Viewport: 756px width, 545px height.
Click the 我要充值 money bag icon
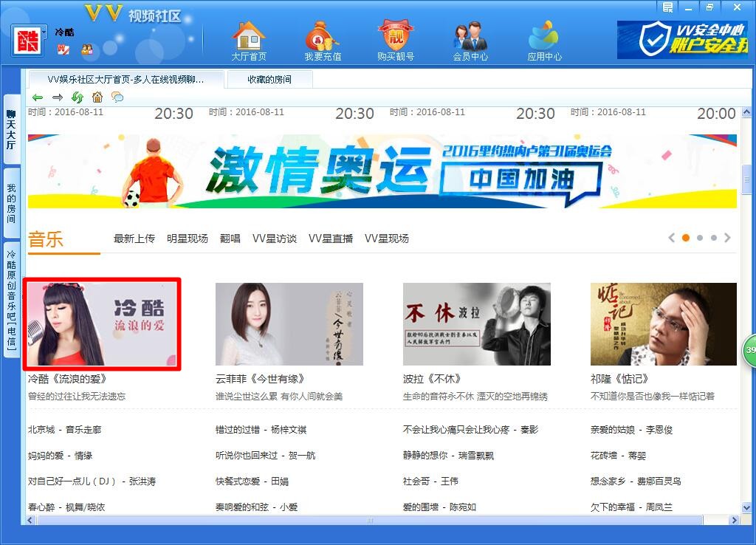[x=323, y=36]
